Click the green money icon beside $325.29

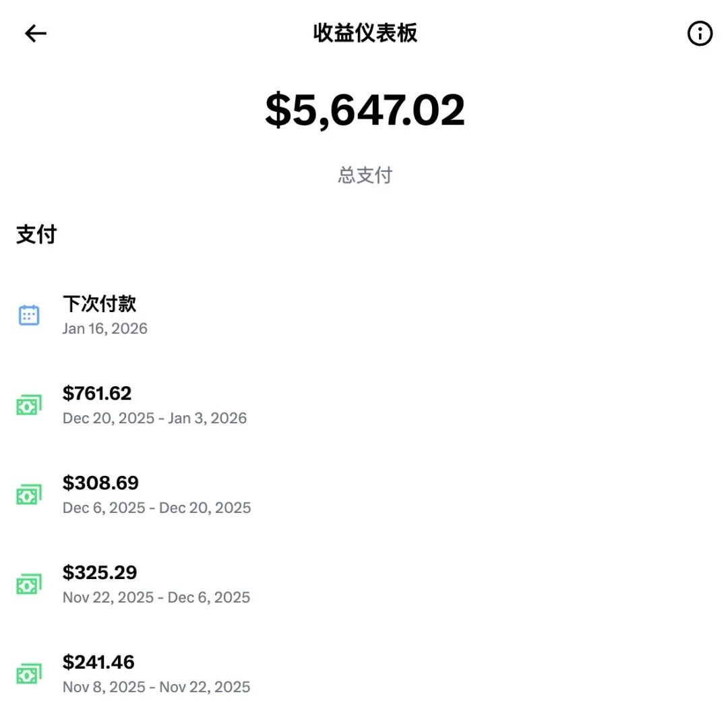(28, 584)
